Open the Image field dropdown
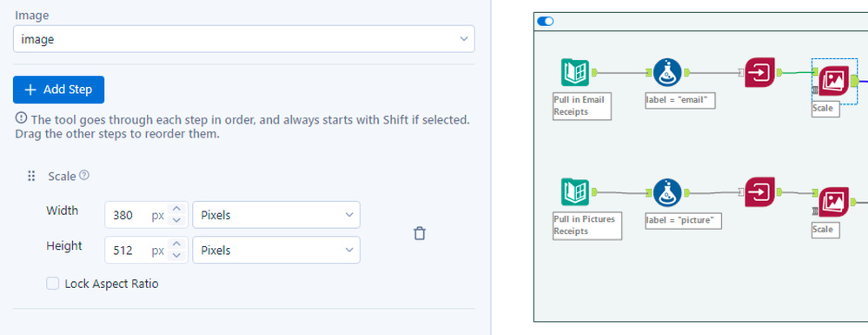The height and width of the screenshot is (335, 868). [243, 39]
